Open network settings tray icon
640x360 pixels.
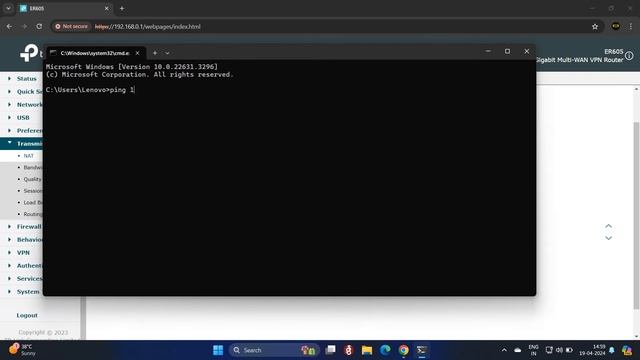click(549, 350)
